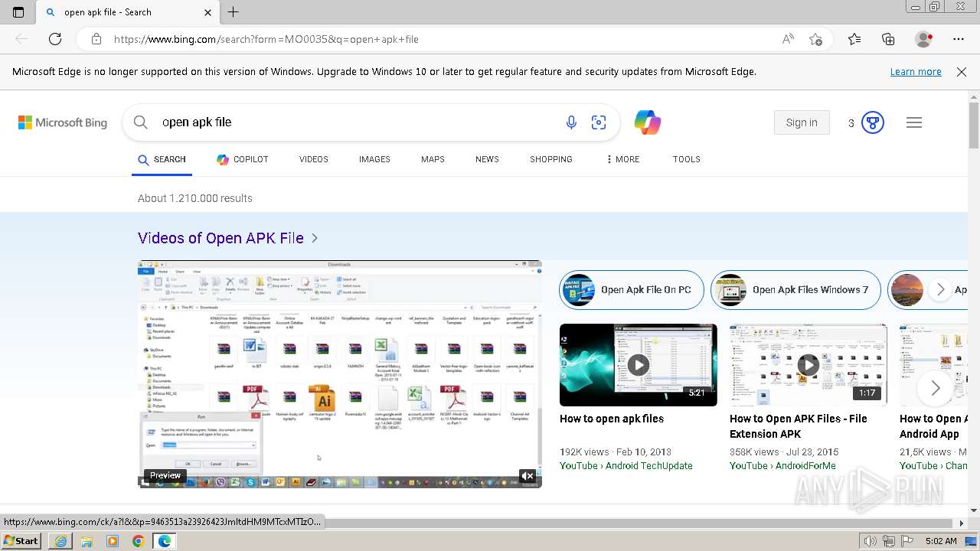Click the Bing search text field
The width and height of the screenshot is (980, 551).
pos(352,122)
